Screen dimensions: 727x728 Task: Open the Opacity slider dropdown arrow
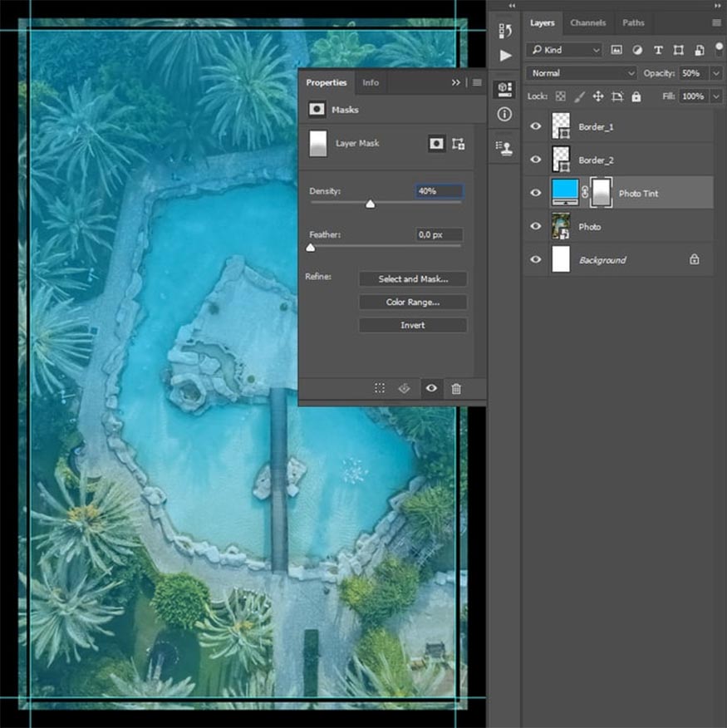[716, 73]
